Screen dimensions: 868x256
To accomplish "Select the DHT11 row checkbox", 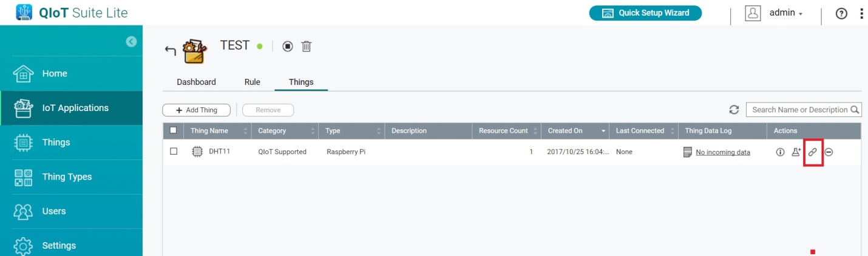I will [174, 152].
